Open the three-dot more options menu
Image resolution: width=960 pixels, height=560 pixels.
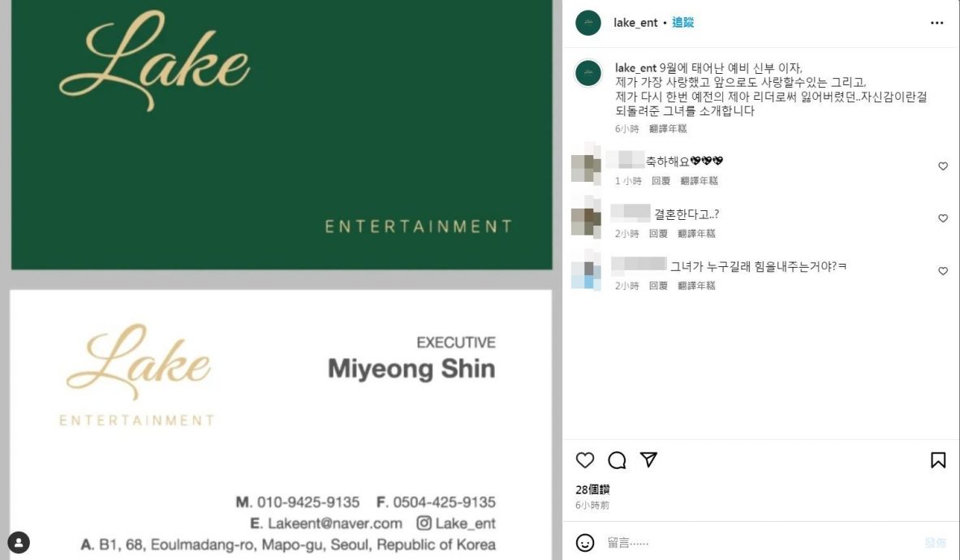tap(936, 23)
